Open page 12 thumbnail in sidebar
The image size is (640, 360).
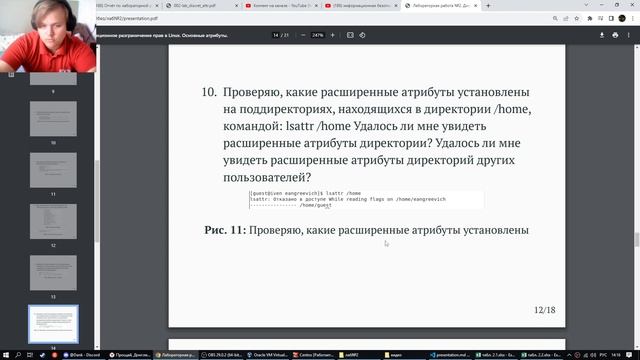point(53,222)
